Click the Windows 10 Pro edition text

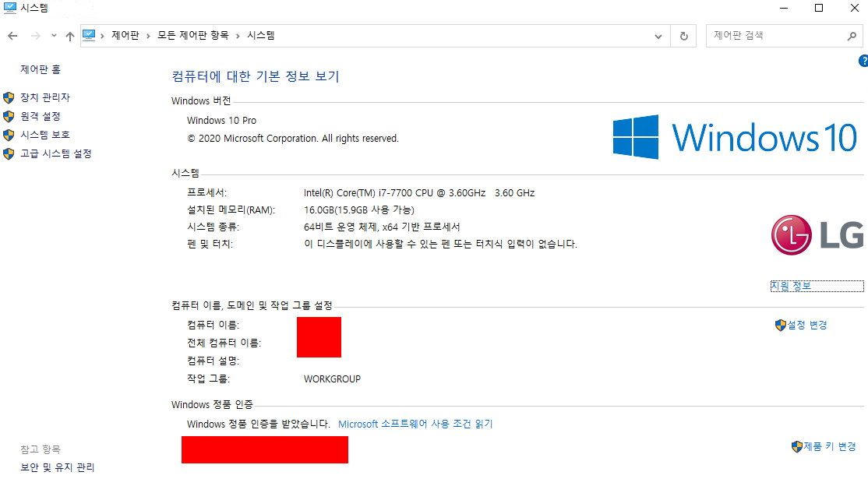pyautogui.click(x=221, y=121)
